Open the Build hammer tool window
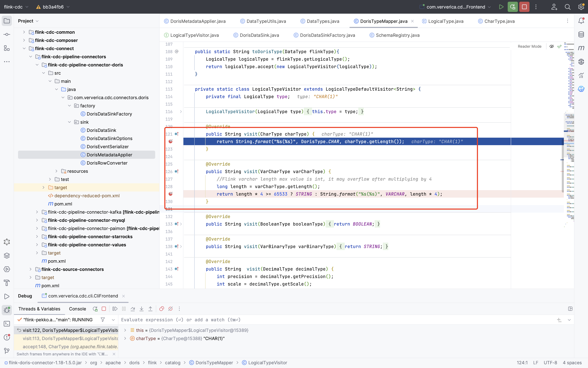 click(7, 283)
